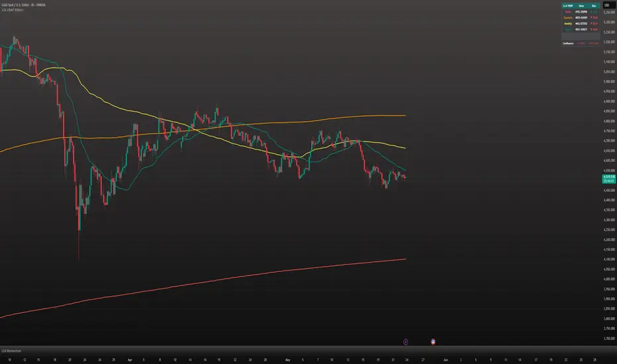Click the LCA VWAP table header
Viewport: 617px width, 364px height.
coord(581,6)
